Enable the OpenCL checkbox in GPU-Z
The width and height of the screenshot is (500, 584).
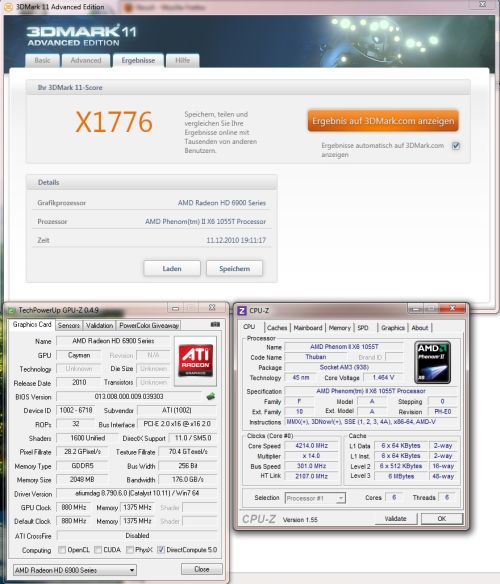62,550
